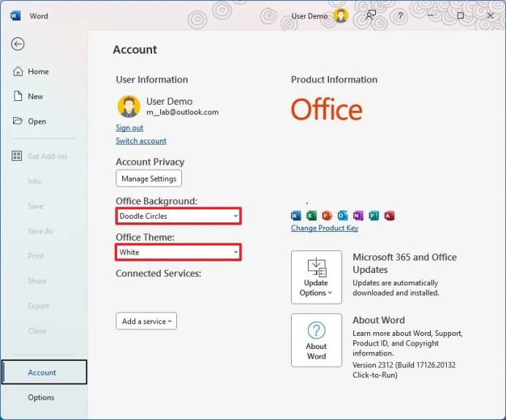Screen dimensions: 506x420
Task: Click the Word logo in title bar
Action: tap(15, 15)
